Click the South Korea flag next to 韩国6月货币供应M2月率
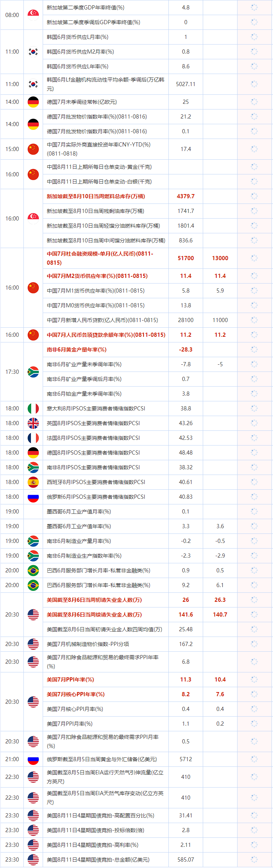The width and height of the screenshot is (273, 868). point(33,52)
